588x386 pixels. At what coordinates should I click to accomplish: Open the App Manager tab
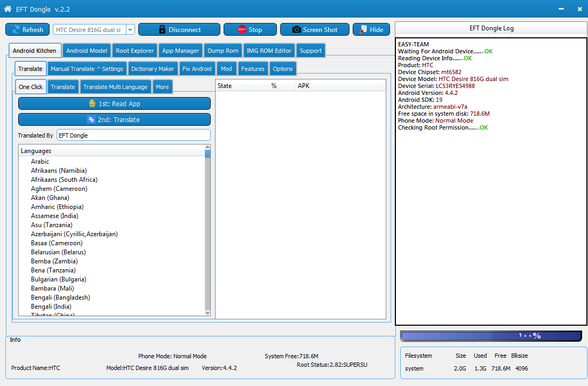(180, 51)
